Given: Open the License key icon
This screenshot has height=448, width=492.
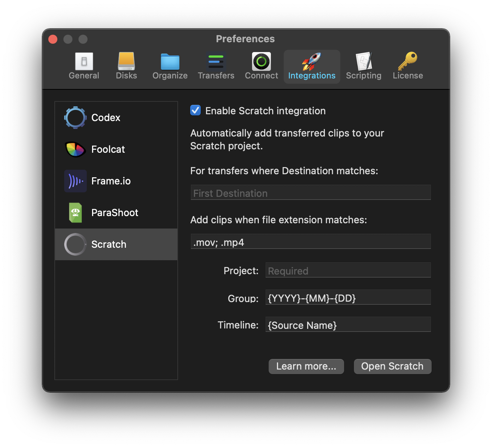Looking at the screenshot, I should pos(407,61).
